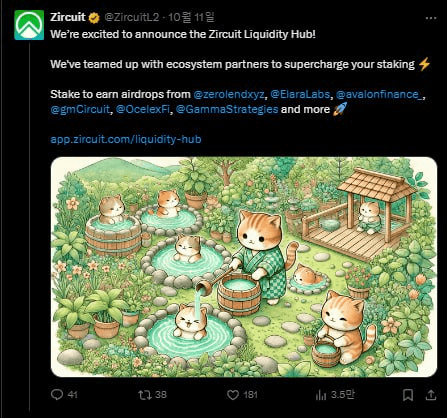The image size is (447, 418).
Task: Open the @ZircuitL2 handle
Action: coord(132,17)
